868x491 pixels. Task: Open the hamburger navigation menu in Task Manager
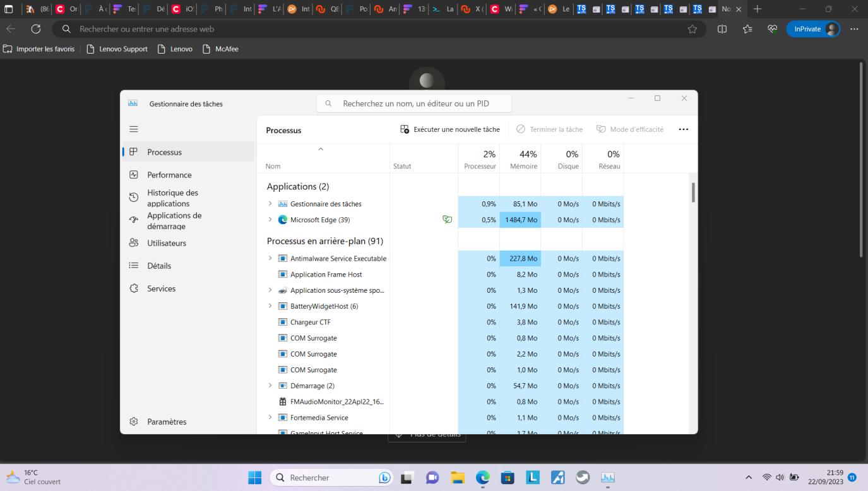click(134, 129)
